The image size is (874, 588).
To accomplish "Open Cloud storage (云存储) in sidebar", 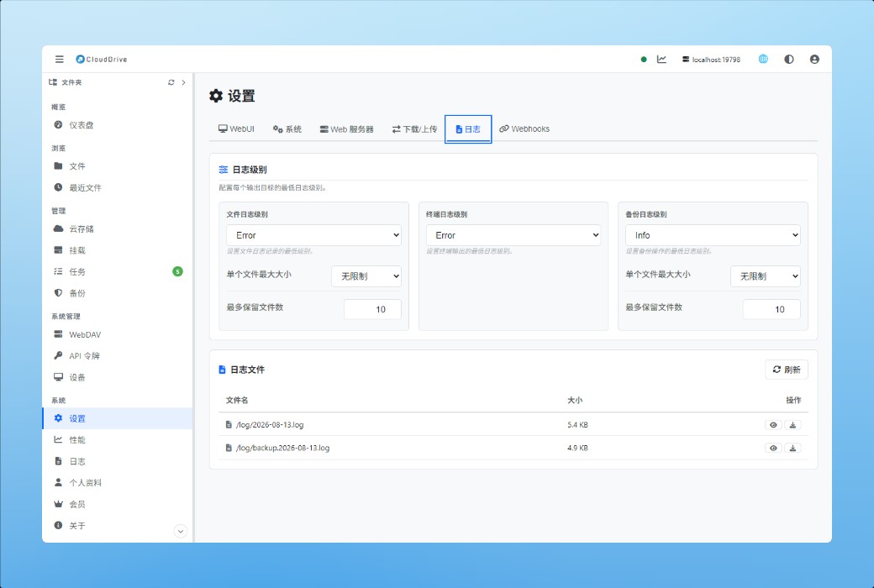I will [118, 229].
